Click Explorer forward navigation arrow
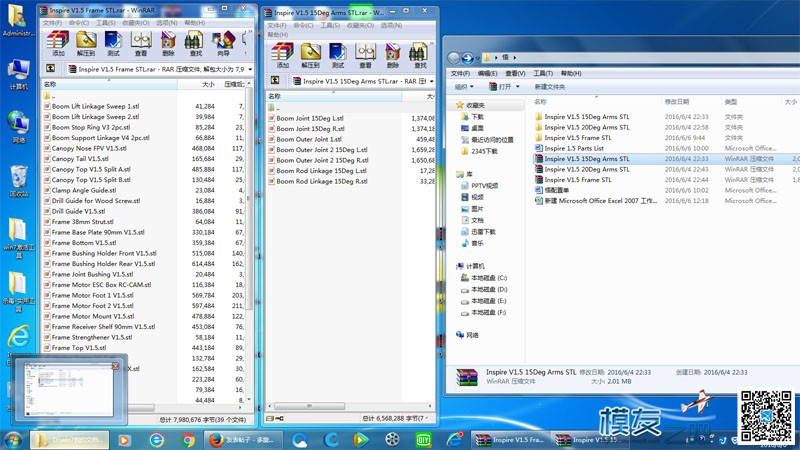 pyautogui.click(x=467, y=58)
